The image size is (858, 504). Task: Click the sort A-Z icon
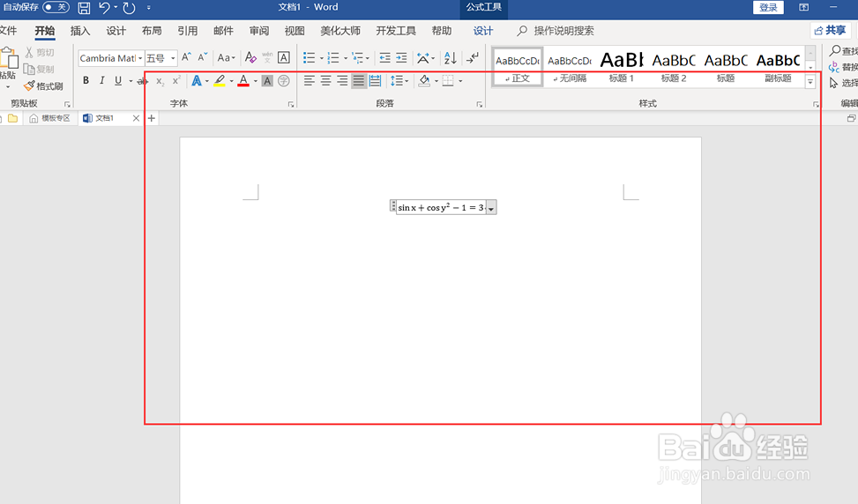tap(451, 57)
